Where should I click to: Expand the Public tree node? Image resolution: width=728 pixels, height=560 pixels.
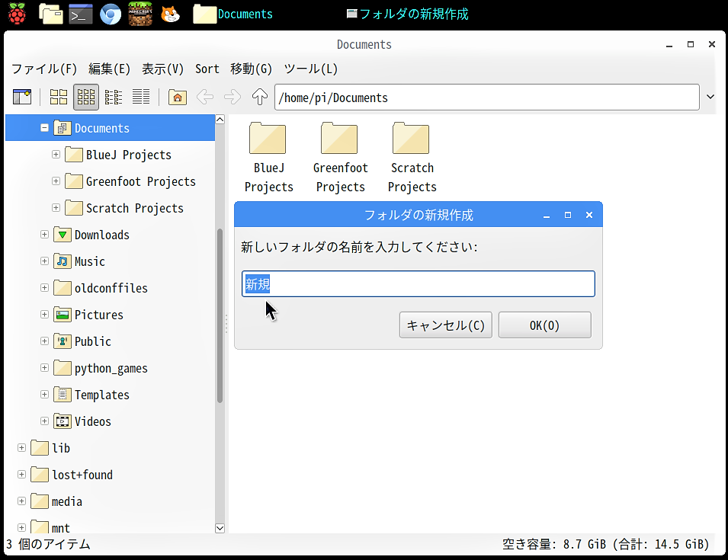point(44,341)
